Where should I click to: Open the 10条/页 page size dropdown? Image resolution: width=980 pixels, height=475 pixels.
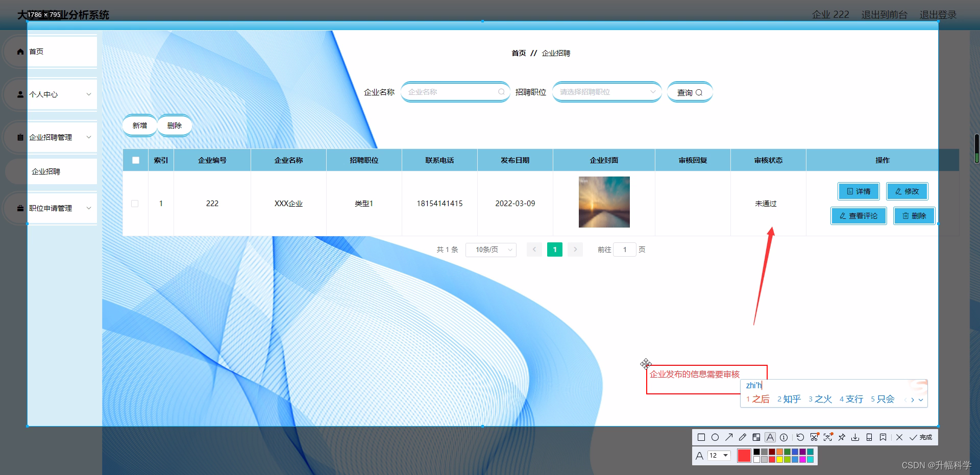491,249
